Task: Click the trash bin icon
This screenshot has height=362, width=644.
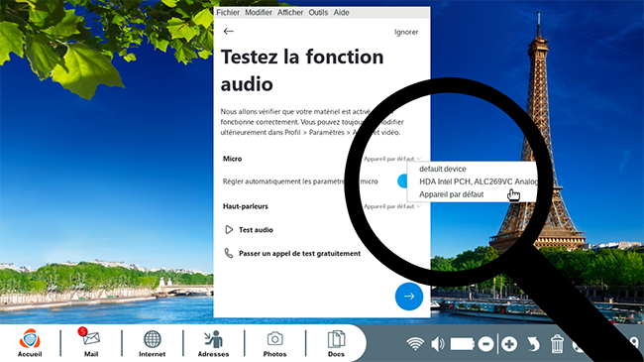Action: [557, 343]
